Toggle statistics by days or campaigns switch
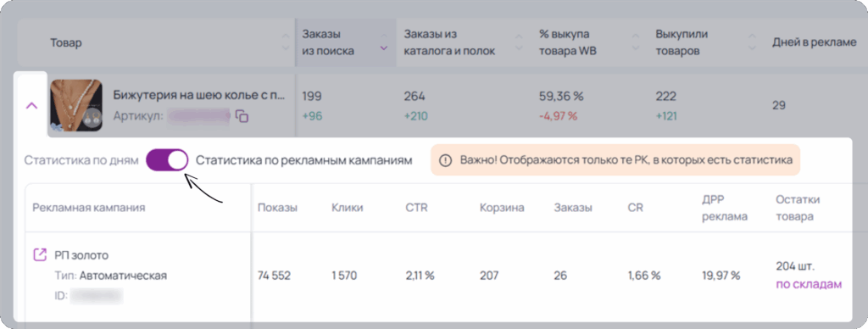Image resolution: width=868 pixels, height=329 pixels. (167, 160)
